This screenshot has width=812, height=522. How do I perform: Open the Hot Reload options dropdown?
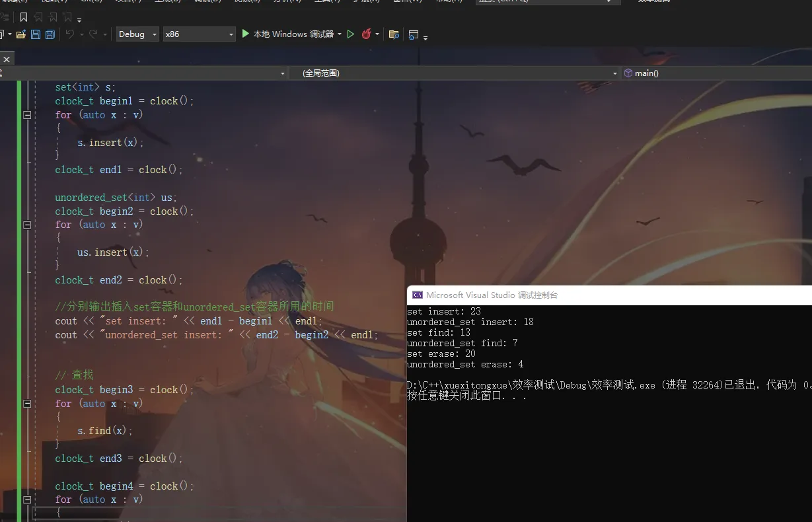pyautogui.click(x=377, y=34)
